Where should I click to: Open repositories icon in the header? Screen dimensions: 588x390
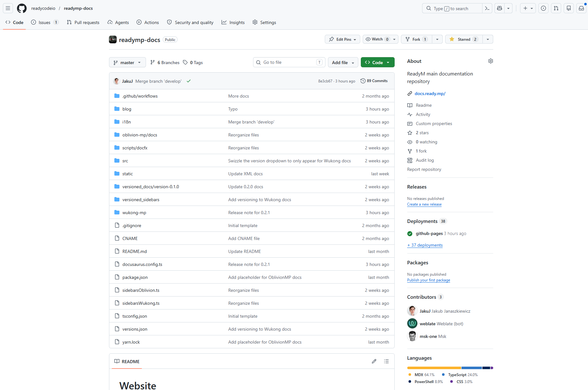coord(569,9)
